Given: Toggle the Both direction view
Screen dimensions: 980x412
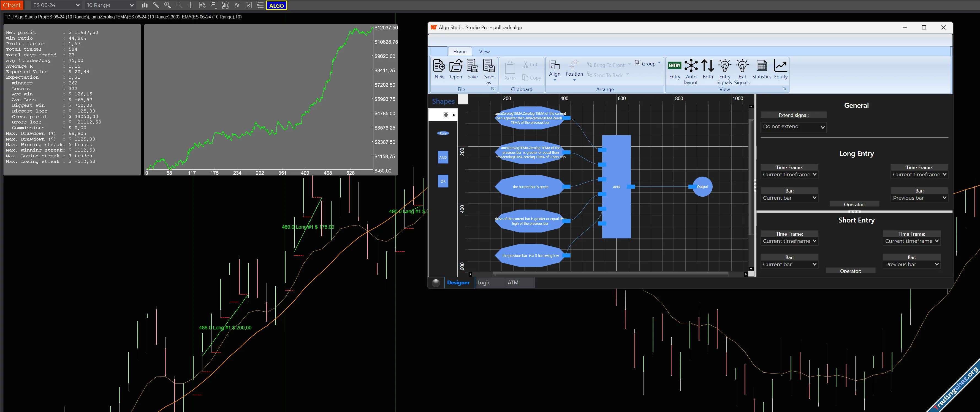Looking at the screenshot, I should [x=708, y=67].
